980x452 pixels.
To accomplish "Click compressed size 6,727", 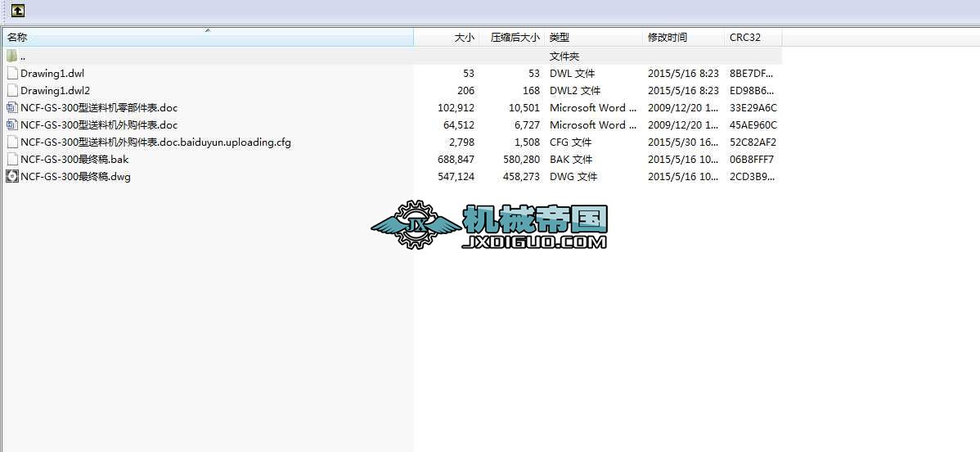I will coord(527,124).
